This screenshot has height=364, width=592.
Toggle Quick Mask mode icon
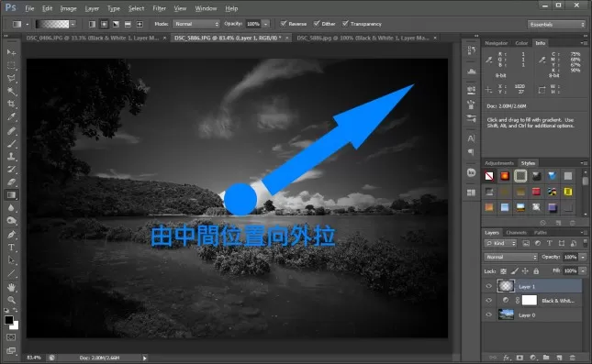point(11,337)
